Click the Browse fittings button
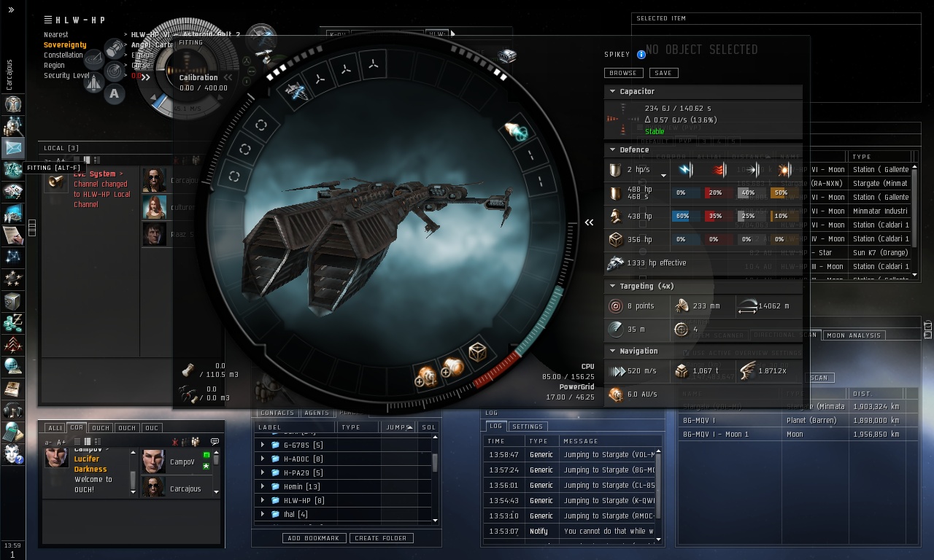The height and width of the screenshot is (560, 934). click(623, 73)
